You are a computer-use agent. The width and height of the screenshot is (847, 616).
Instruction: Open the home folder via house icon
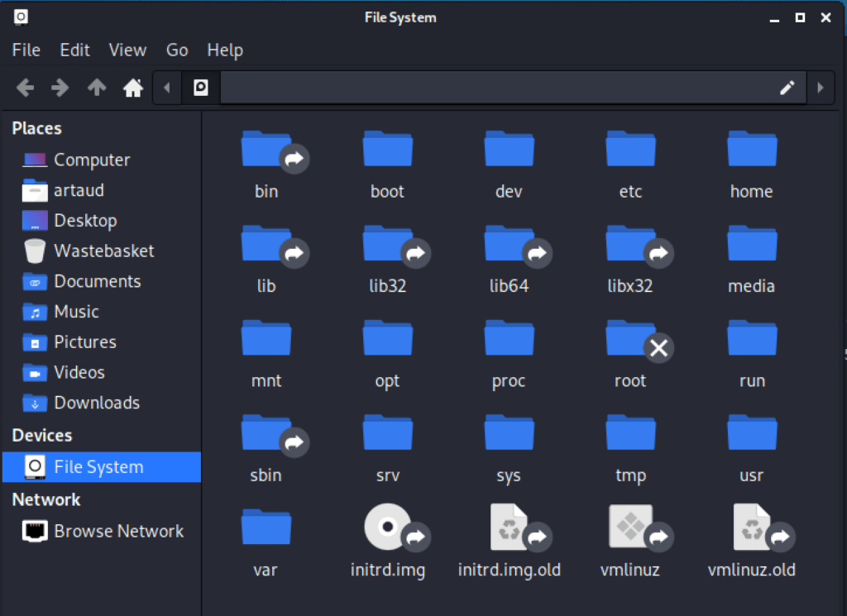click(x=133, y=88)
